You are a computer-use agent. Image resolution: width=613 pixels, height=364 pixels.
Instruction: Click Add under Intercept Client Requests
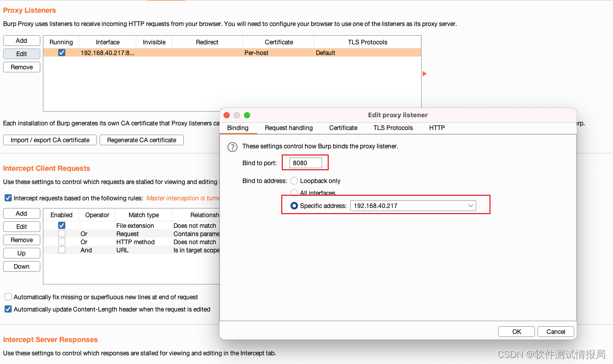pos(21,214)
